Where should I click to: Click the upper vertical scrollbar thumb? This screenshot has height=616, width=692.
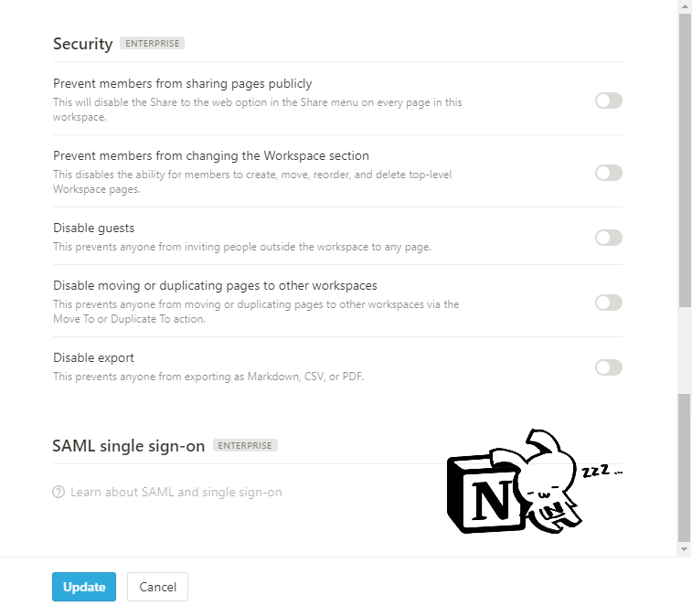(x=685, y=160)
